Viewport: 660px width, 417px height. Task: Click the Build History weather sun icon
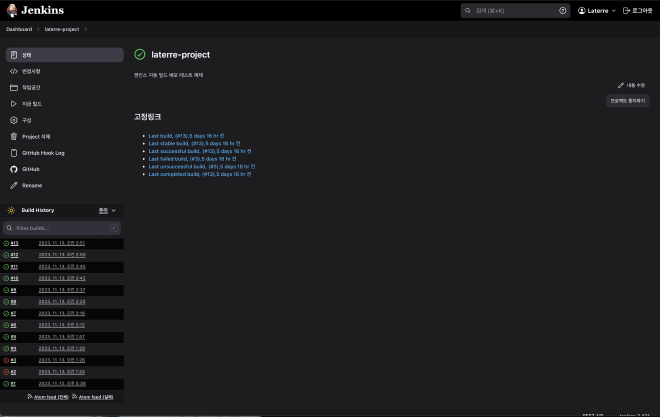(x=11, y=210)
